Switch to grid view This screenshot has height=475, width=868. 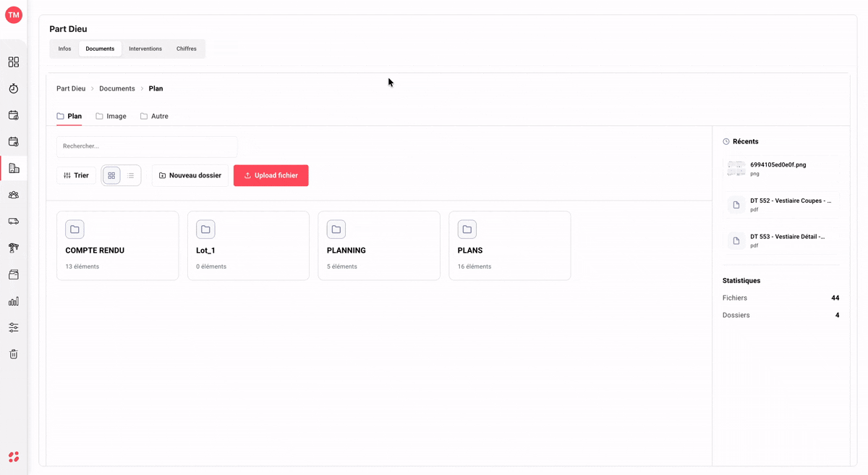pos(111,175)
